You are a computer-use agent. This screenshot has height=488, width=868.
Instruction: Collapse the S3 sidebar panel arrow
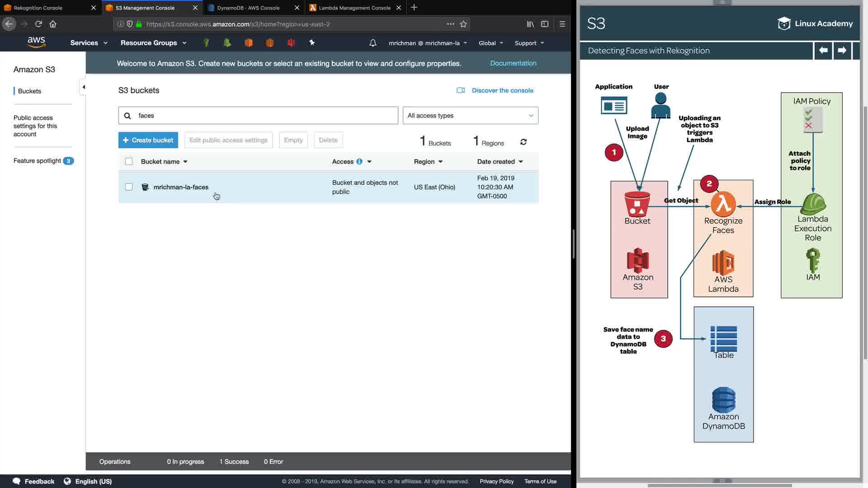pyautogui.click(x=84, y=87)
